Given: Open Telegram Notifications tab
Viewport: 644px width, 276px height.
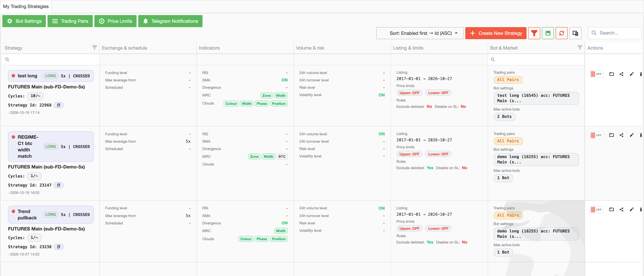Looking at the screenshot, I should (170, 21).
